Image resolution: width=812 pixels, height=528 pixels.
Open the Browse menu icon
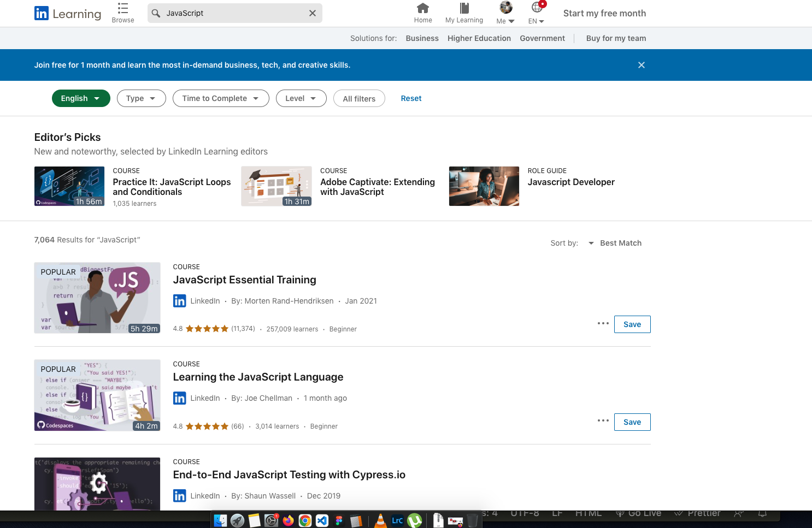tap(123, 13)
